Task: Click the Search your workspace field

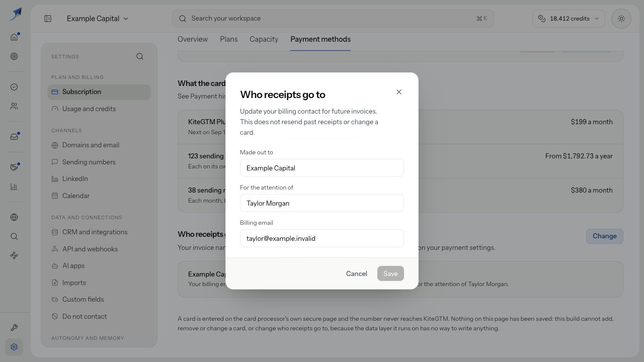Action: [333, 19]
